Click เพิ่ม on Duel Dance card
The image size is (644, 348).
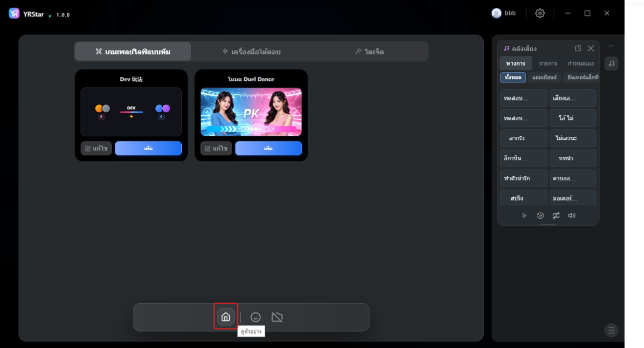click(x=269, y=148)
